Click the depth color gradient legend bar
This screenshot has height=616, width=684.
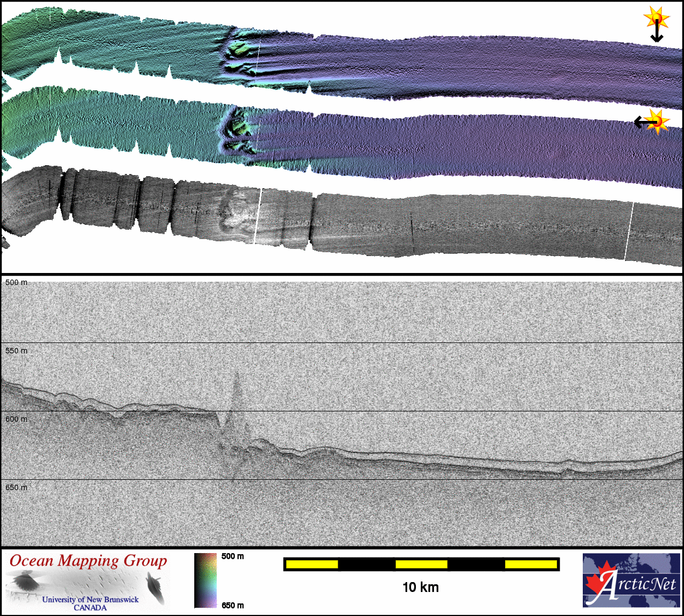pyautogui.click(x=205, y=580)
